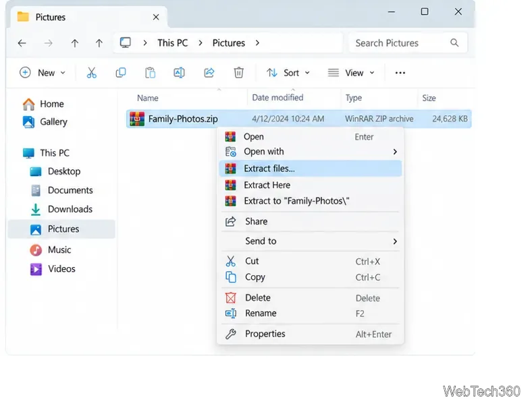
Task: Click the Videos icon in the sidebar
Action: point(36,269)
